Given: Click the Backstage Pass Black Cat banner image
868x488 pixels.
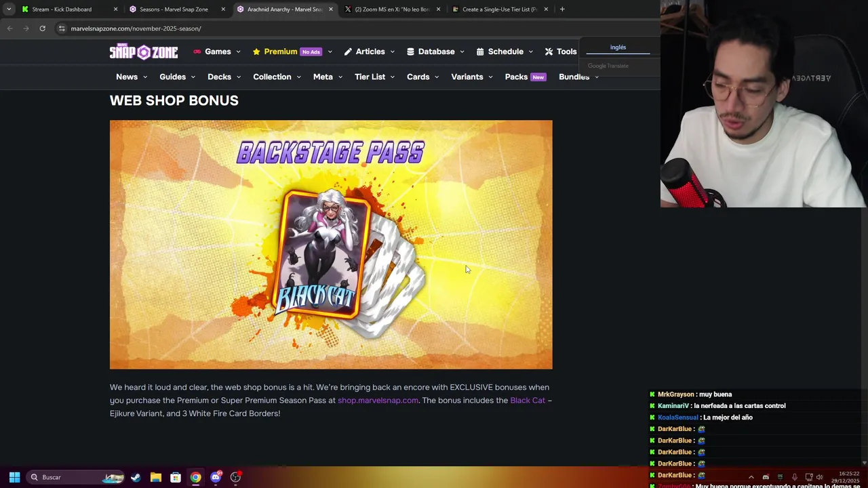Looking at the screenshot, I should (x=331, y=245).
